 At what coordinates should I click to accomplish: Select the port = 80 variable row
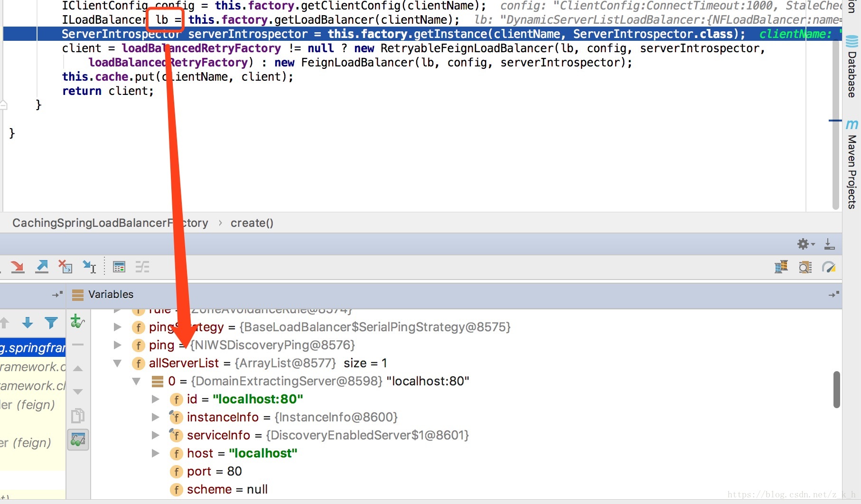coord(466,471)
